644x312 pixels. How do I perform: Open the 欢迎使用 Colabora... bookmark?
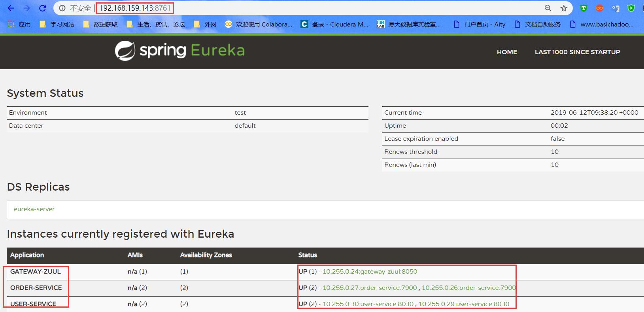coord(259,24)
